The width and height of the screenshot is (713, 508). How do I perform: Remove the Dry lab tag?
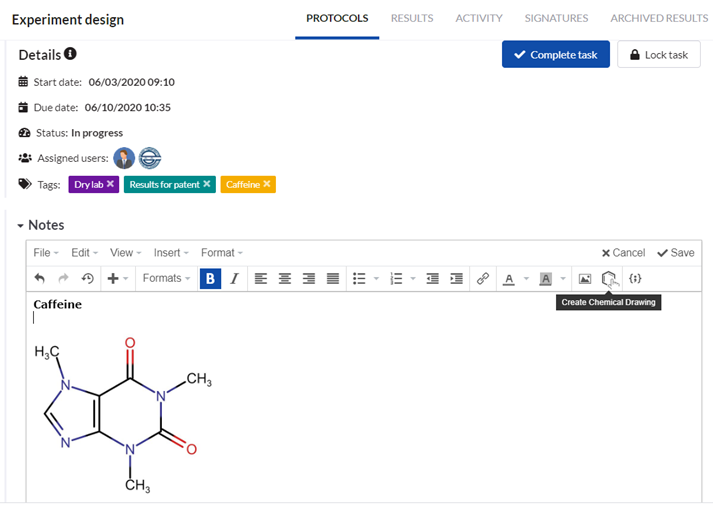pyautogui.click(x=110, y=184)
